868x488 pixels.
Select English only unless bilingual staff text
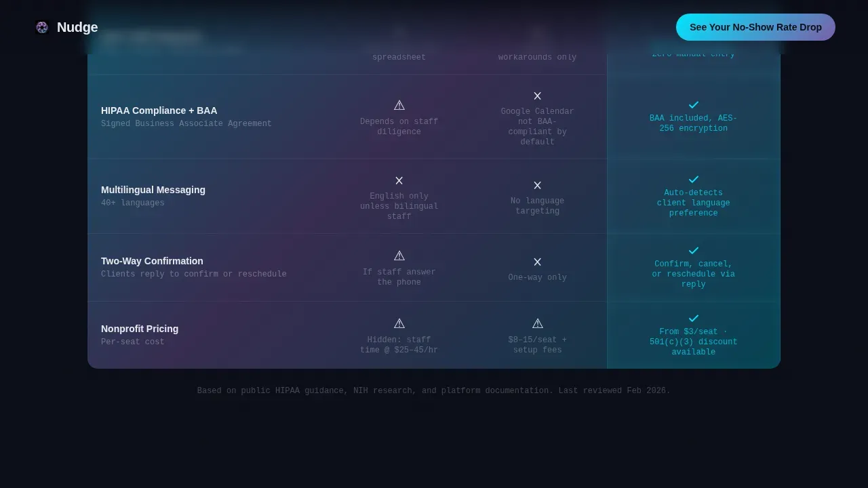pos(399,207)
